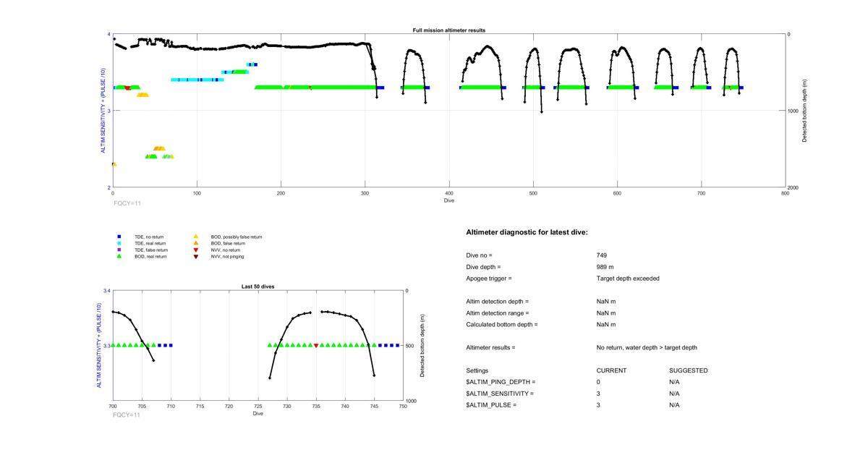Select the 'BOD, real return' legend label

coord(150,256)
